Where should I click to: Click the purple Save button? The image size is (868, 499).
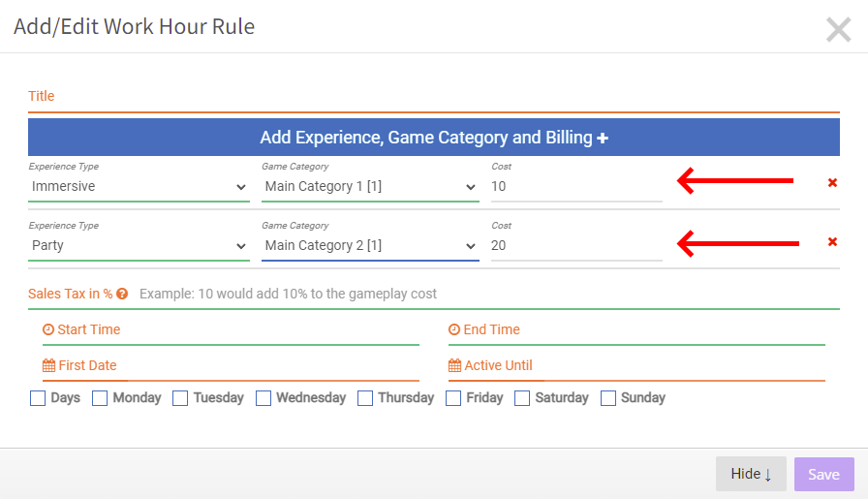[824, 474]
